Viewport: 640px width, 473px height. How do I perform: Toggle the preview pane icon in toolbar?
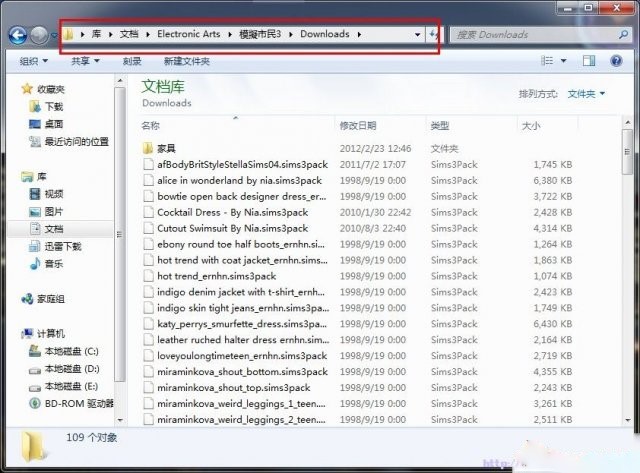(x=590, y=61)
